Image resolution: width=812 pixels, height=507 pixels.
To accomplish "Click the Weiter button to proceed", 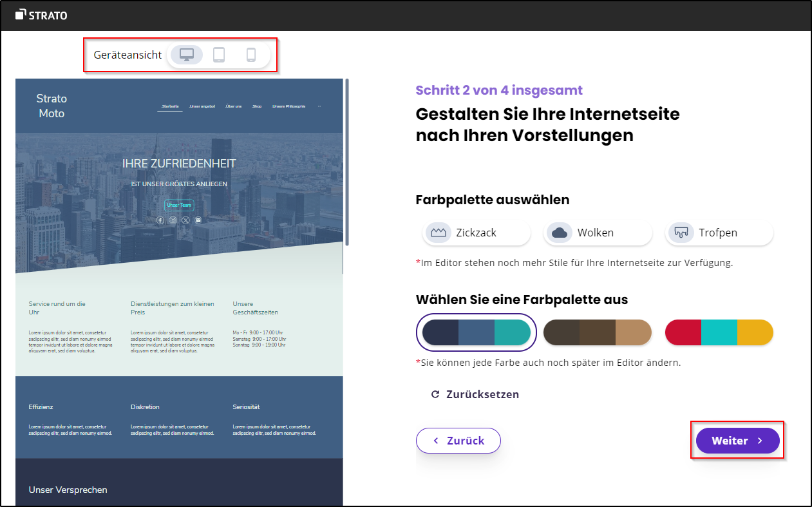I will tap(737, 440).
